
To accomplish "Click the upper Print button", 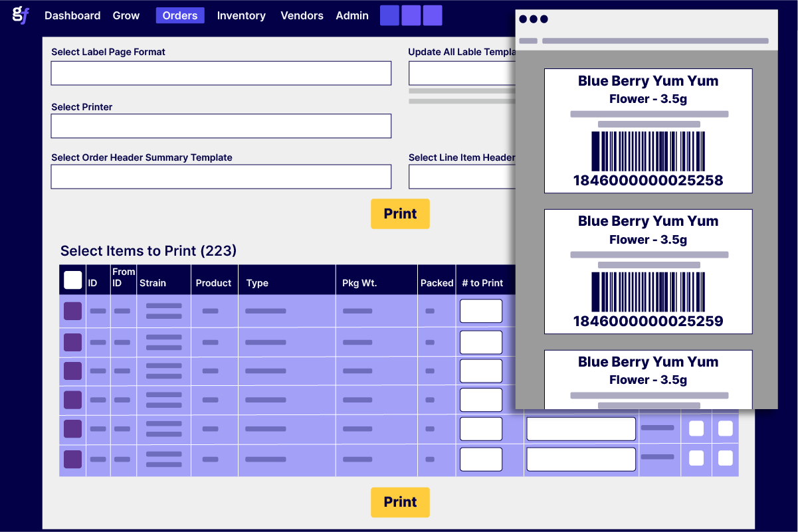I will (x=400, y=214).
